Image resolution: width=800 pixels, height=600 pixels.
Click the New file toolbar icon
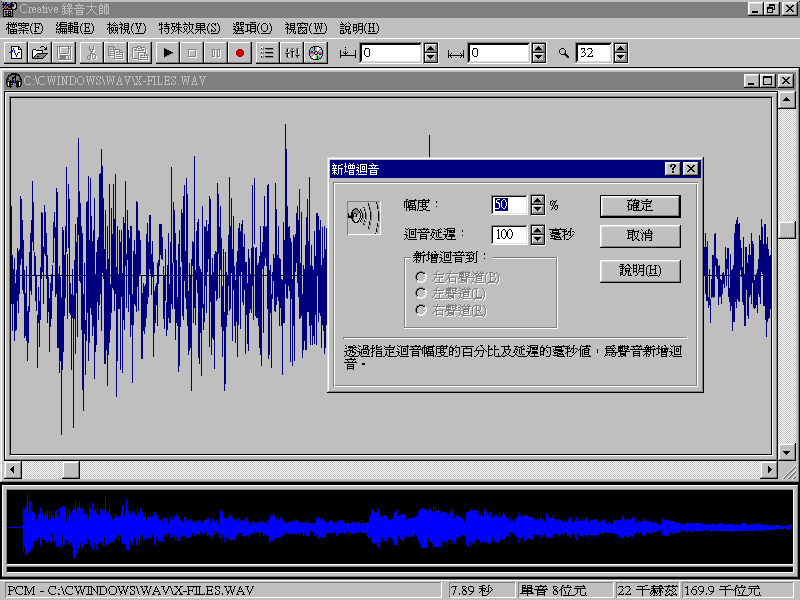pyautogui.click(x=16, y=53)
